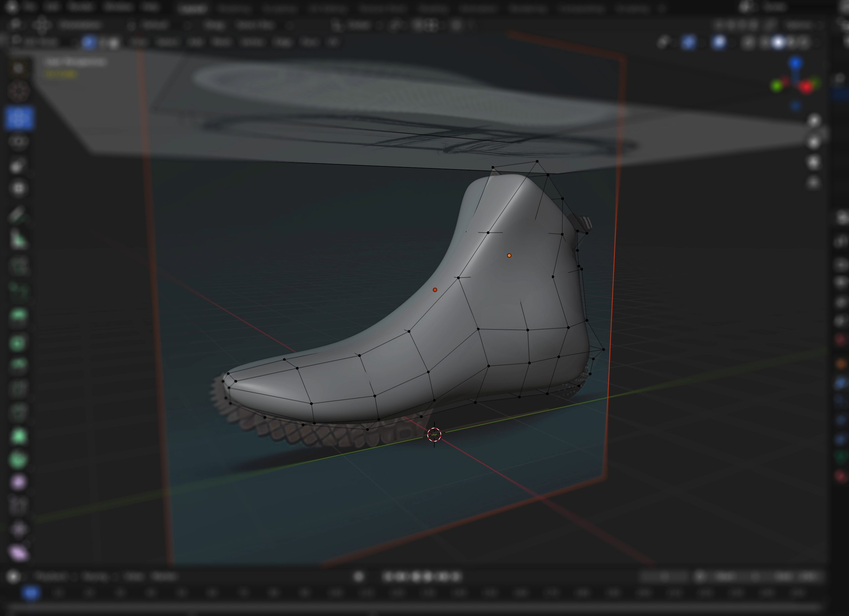This screenshot has width=849, height=616.
Task: Click the blue Z axis gizmo ball
Action: 796,63
